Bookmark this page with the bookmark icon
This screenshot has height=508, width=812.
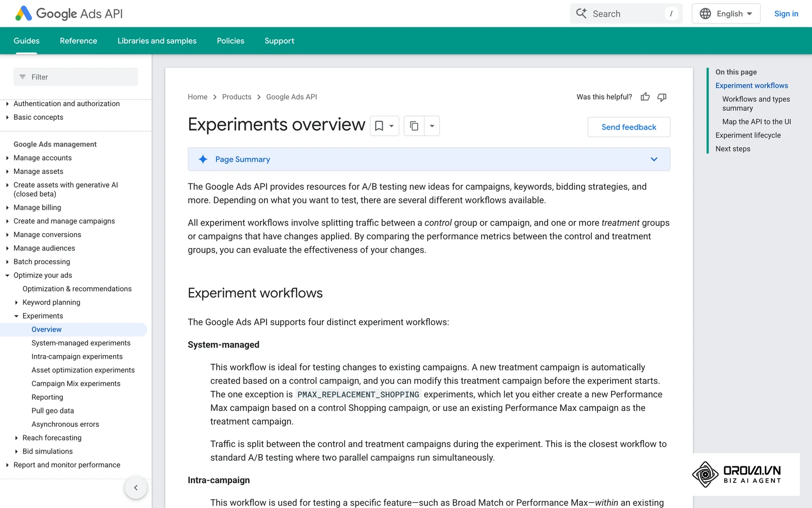point(379,126)
